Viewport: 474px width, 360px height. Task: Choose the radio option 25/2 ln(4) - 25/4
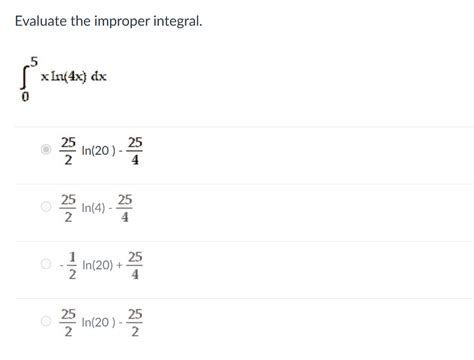pos(46,207)
